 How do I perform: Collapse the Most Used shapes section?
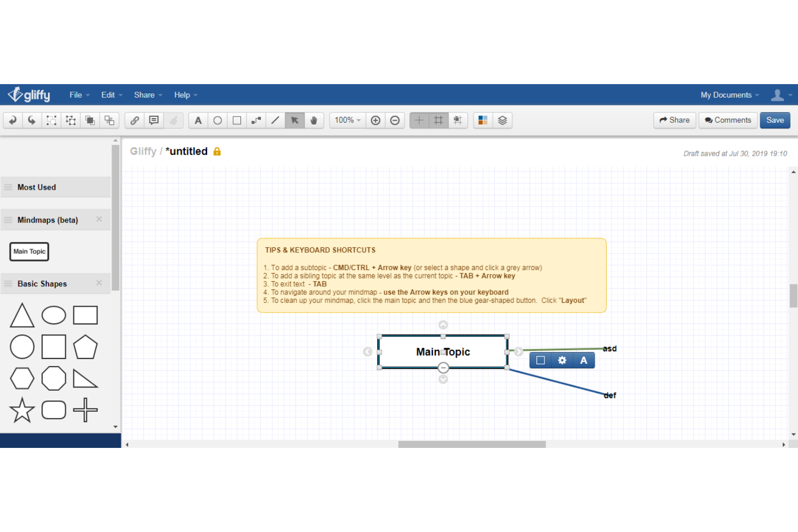click(56, 187)
